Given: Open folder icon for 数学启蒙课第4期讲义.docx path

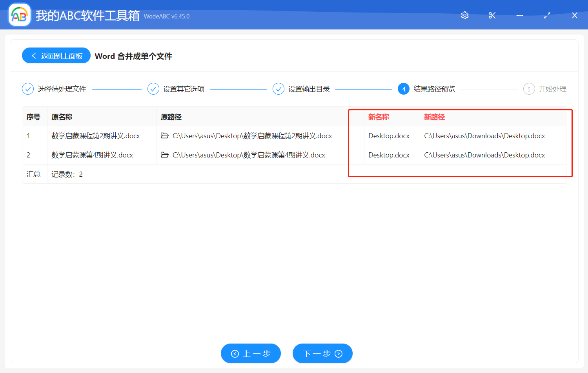Looking at the screenshot, I should [165, 155].
